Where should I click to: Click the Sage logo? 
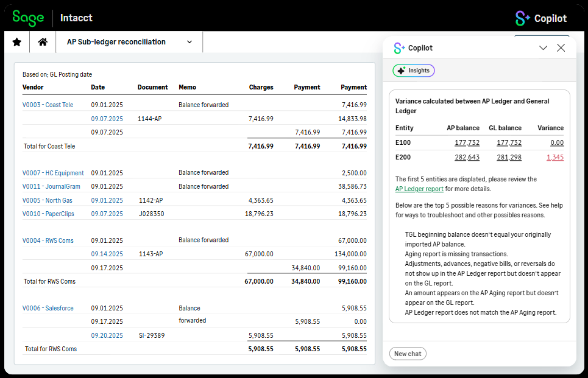[28, 18]
